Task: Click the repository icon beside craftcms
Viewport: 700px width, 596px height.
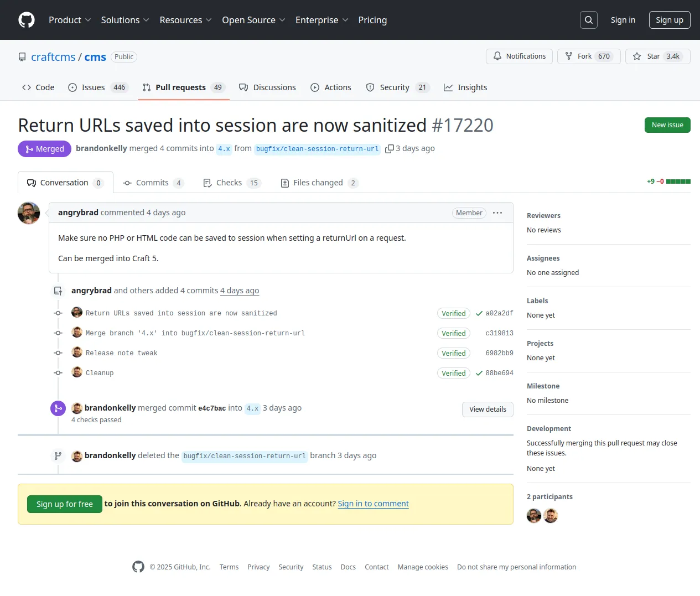Action: [22, 57]
